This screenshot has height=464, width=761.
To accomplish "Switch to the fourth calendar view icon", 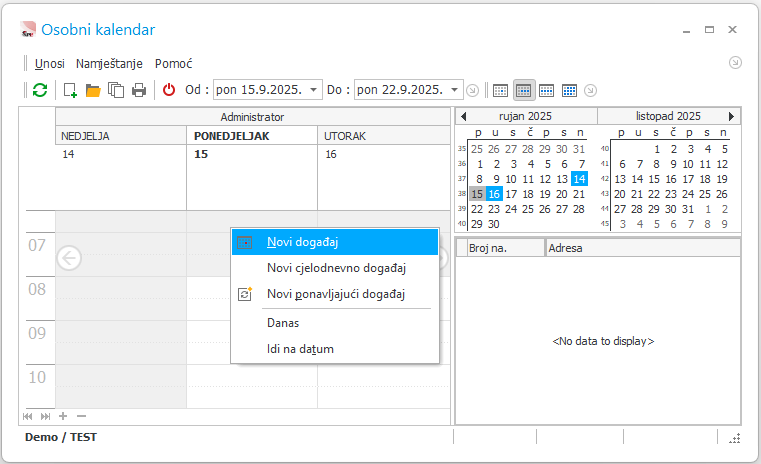I will point(569,90).
